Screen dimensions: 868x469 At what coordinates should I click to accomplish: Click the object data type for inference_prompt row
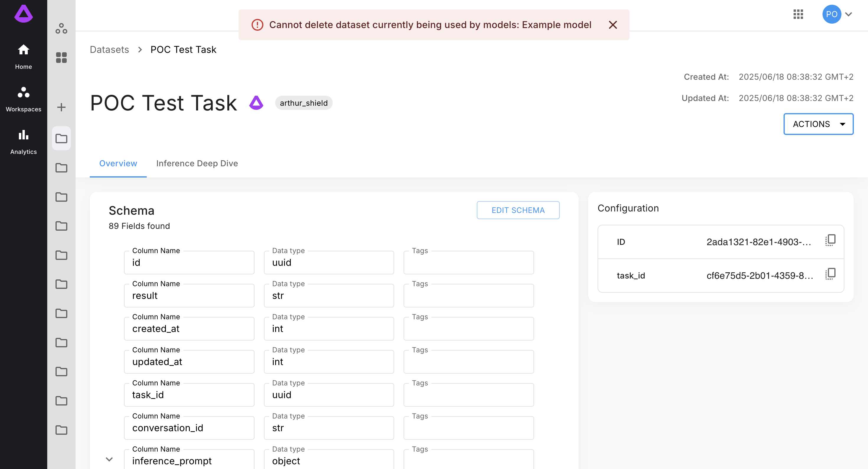329,459
